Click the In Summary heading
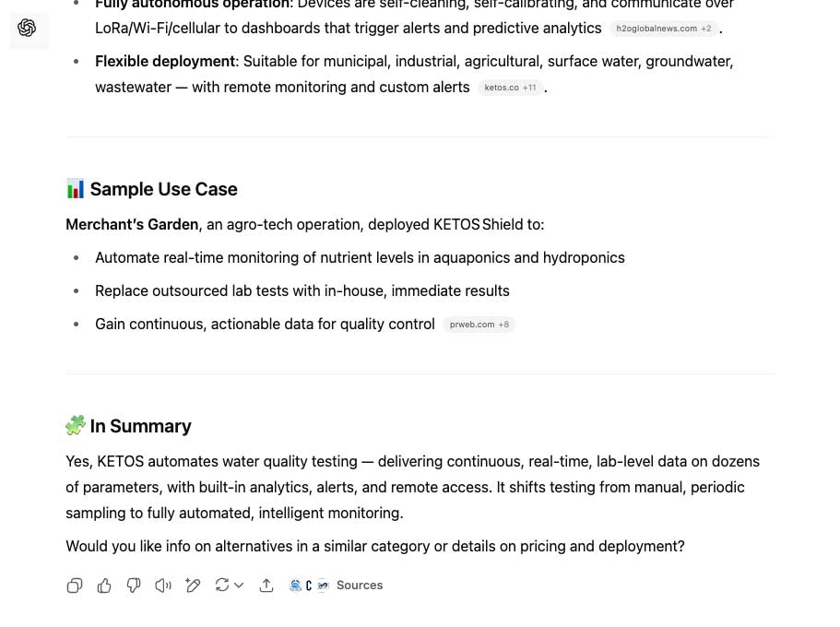Image resolution: width=840 pixels, height=627 pixels. click(140, 426)
